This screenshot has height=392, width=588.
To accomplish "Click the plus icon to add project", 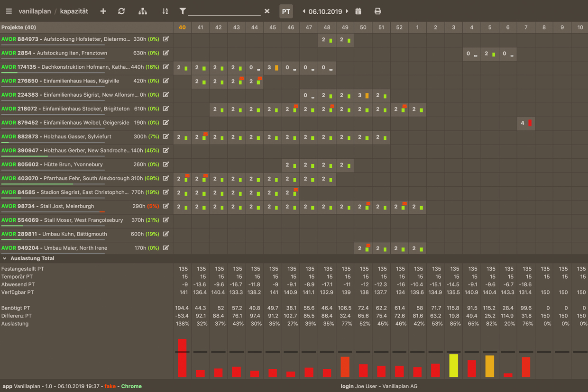I will click(103, 11).
